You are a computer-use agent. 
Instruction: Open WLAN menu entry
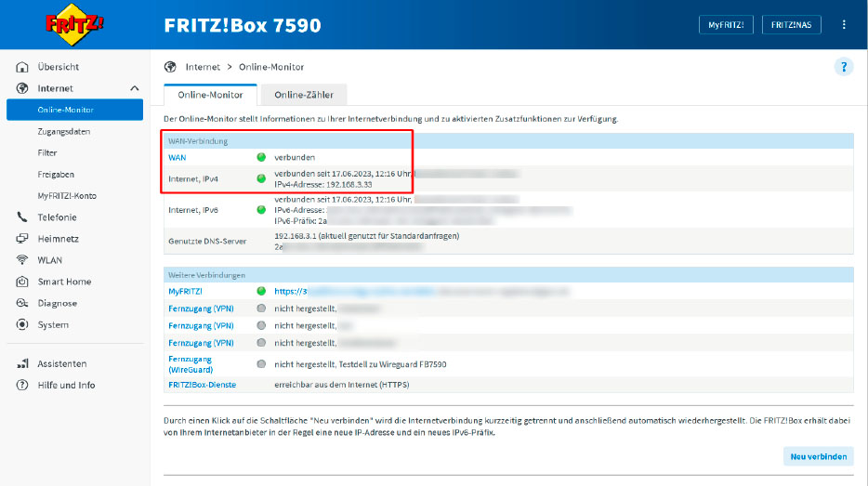pos(50,260)
